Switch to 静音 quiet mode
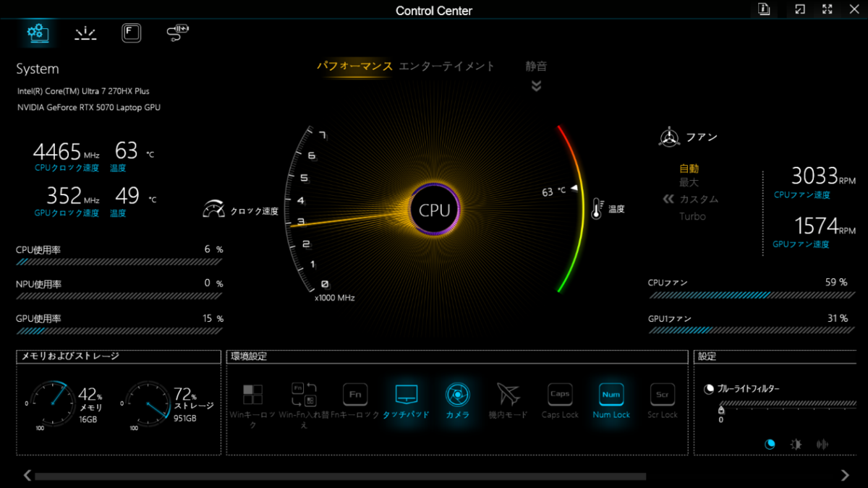 tap(536, 66)
